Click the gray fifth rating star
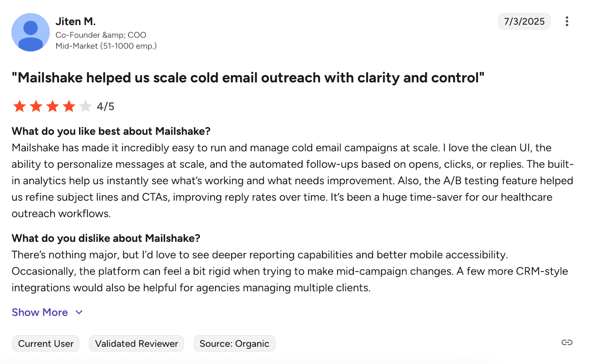The width and height of the screenshot is (589, 364). pyautogui.click(x=85, y=106)
